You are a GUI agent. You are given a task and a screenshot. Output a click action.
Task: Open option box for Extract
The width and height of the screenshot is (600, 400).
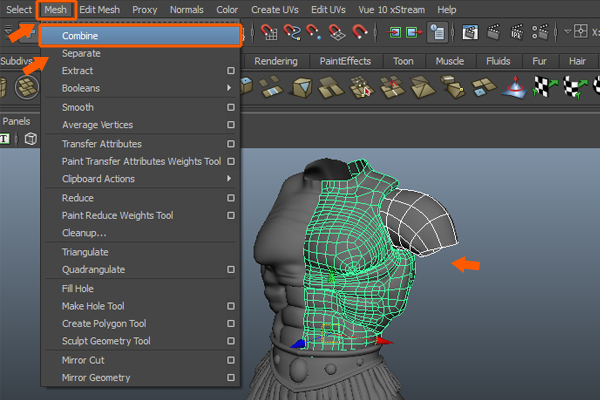click(x=231, y=71)
